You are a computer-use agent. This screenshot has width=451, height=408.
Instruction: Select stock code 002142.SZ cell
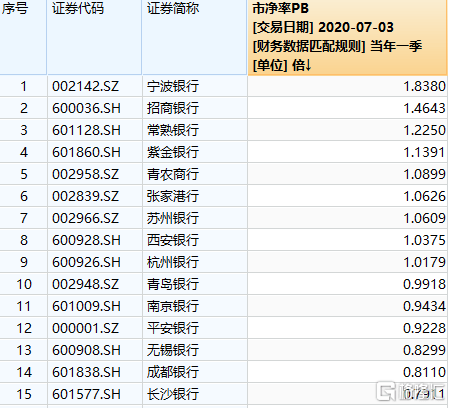94,86
